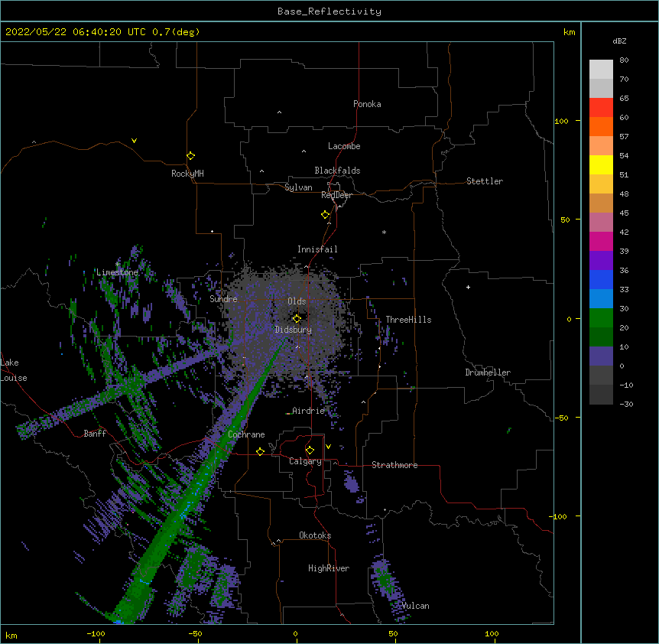Image resolution: width=659 pixels, height=644 pixels.
Task: Click the Sundre city label
Action: [223, 299]
